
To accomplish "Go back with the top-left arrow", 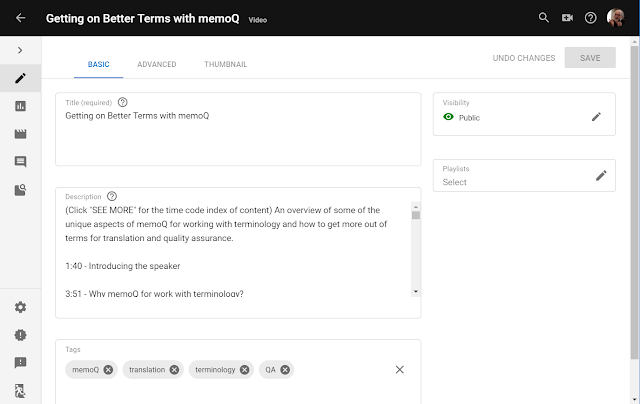I will [x=20, y=17].
